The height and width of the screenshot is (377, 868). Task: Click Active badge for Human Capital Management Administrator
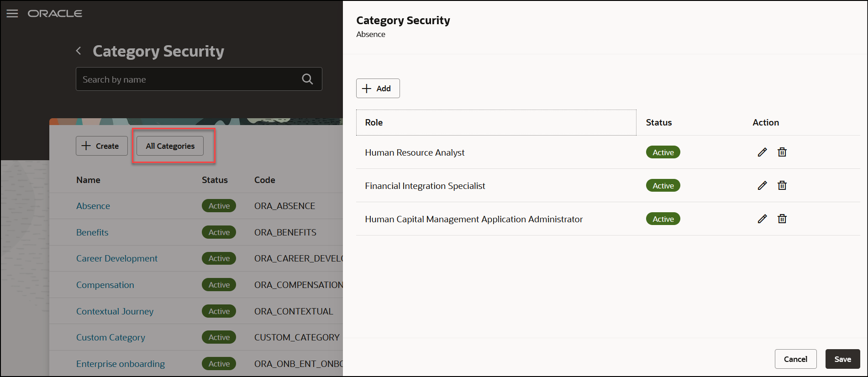(663, 219)
